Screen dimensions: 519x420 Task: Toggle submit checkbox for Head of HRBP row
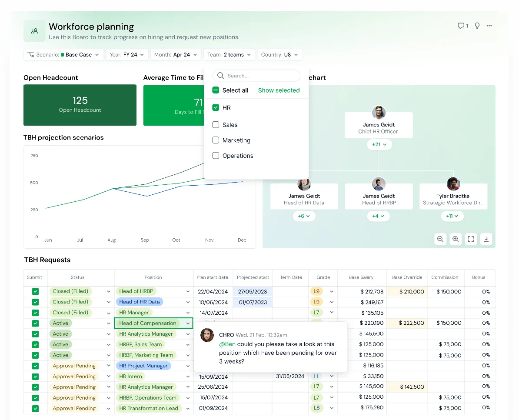[x=35, y=292]
